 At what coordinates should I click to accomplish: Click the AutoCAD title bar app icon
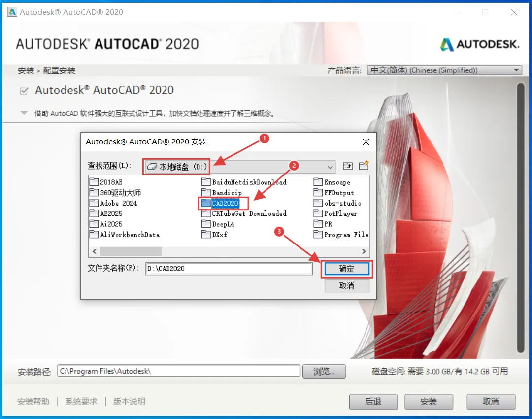pos(12,12)
